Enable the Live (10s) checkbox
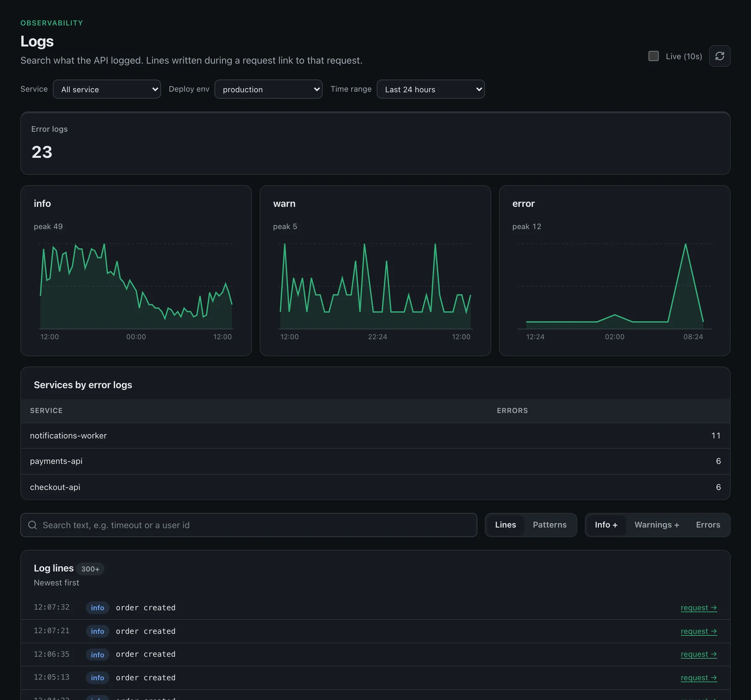Viewport: 751px width, 700px height. pos(653,56)
